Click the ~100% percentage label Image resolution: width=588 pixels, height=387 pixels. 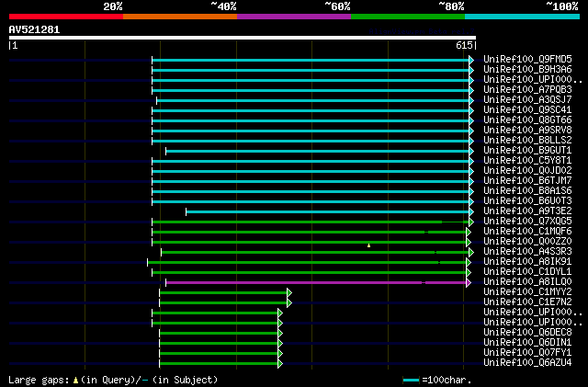[562, 6]
